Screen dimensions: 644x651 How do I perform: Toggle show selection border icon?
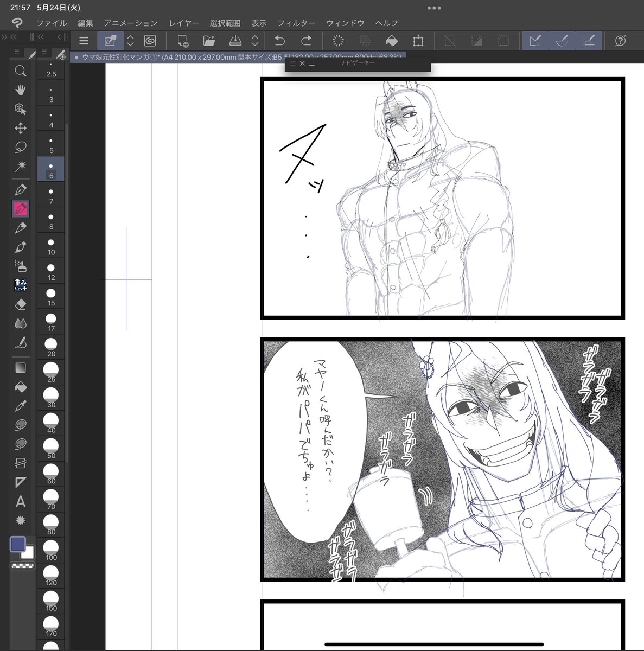tap(503, 41)
